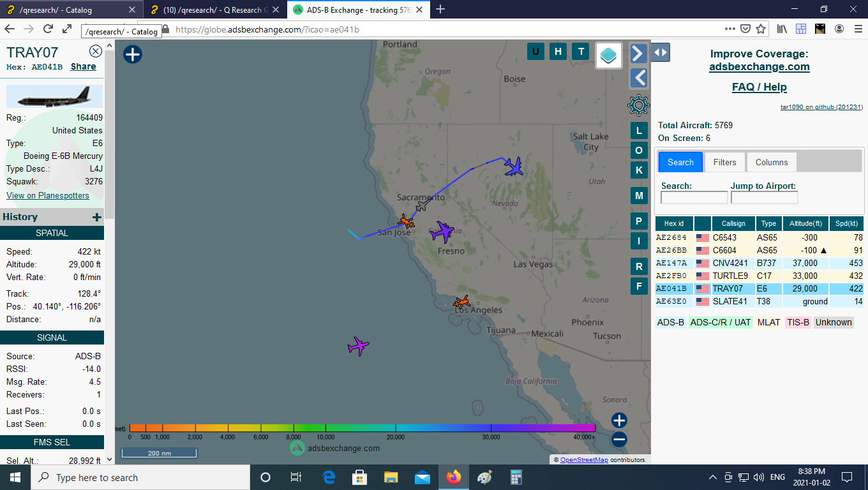
Task: Select the CNV4241 row in aircraft table
Action: tap(759, 263)
